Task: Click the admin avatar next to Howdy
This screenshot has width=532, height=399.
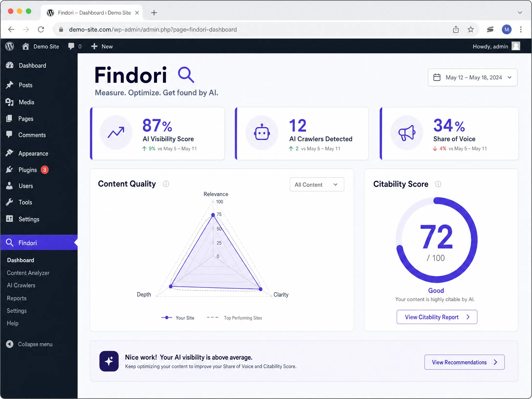Action: [516, 46]
